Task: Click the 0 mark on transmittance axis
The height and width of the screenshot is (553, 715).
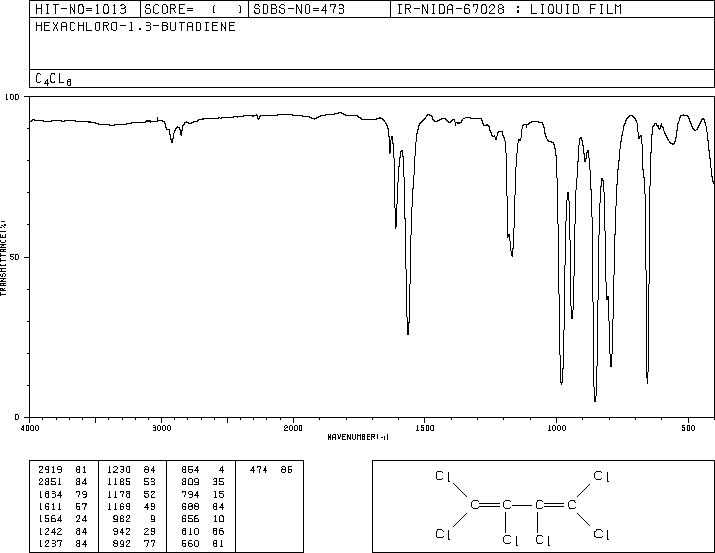Action: pyautogui.click(x=17, y=417)
